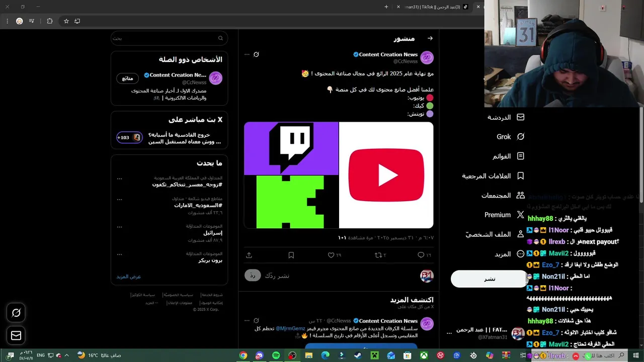The image size is (644, 362).
Task: Open File Explorer from the taskbar
Action: coord(308,355)
